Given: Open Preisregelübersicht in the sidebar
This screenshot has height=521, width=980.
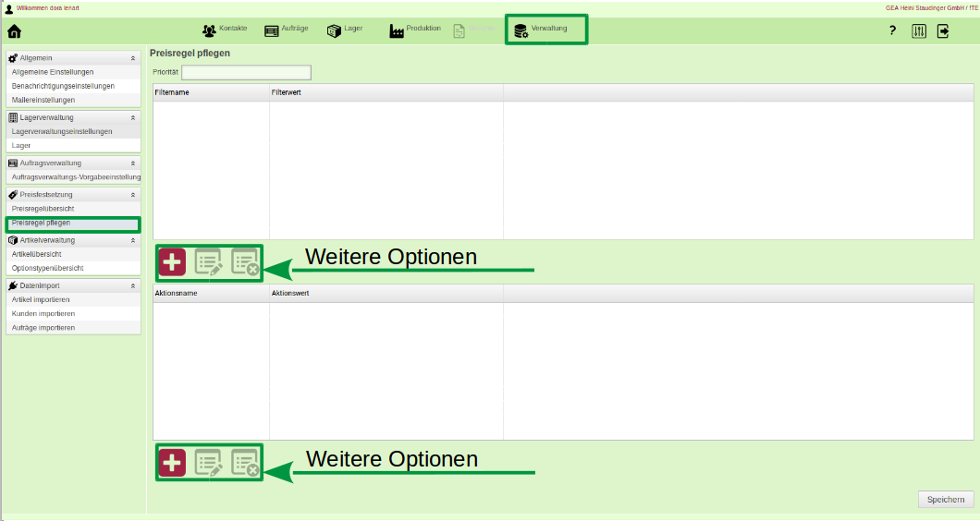Looking at the screenshot, I should click(43, 209).
